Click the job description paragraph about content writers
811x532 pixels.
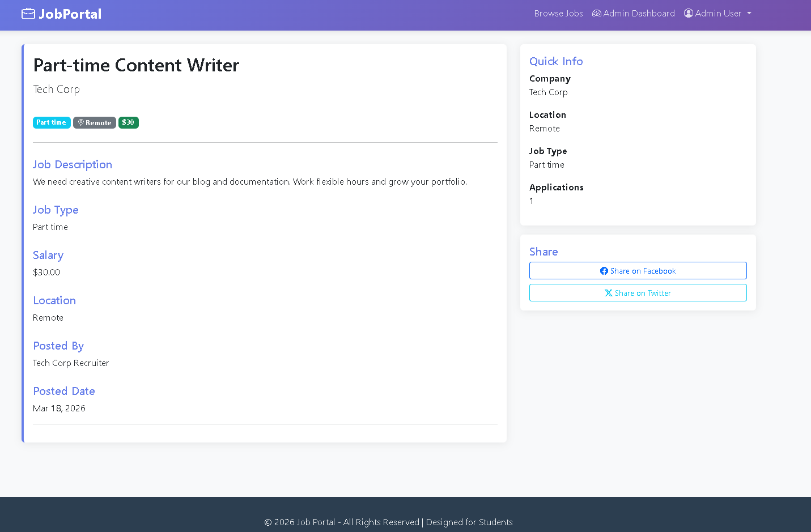pos(250,182)
